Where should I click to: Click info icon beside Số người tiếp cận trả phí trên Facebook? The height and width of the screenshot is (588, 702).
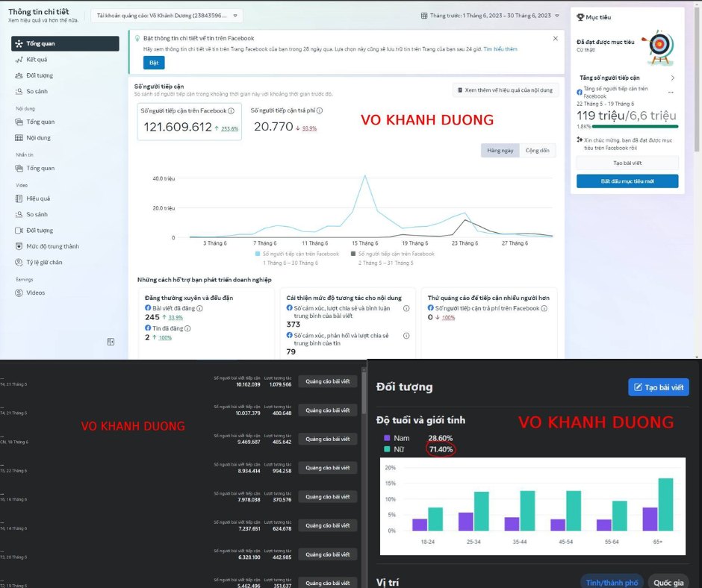click(544, 308)
